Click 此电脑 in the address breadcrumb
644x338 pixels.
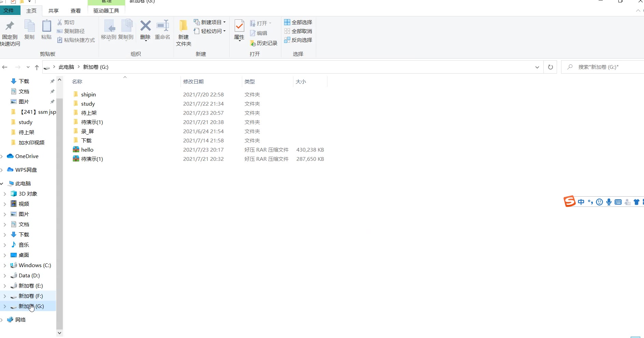(66, 67)
